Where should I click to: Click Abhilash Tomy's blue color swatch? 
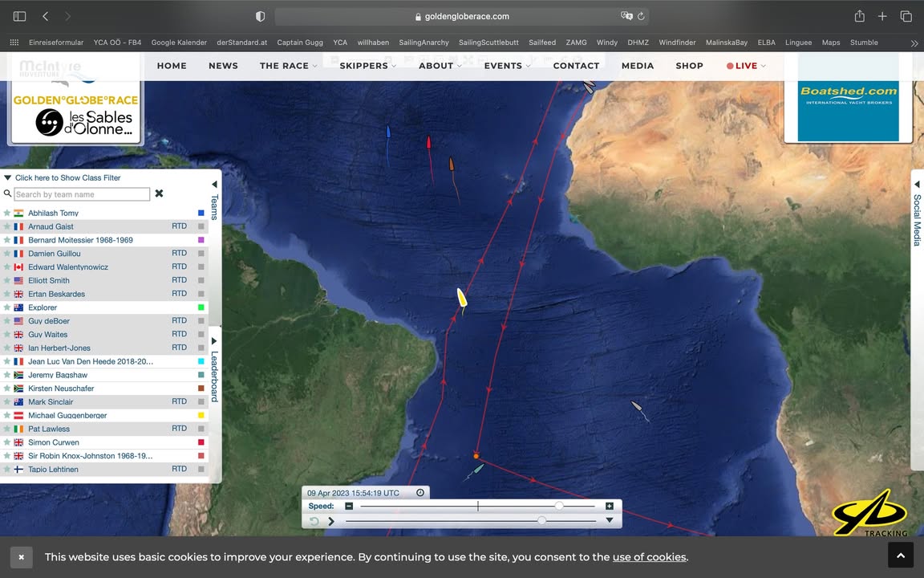(201, 213)
